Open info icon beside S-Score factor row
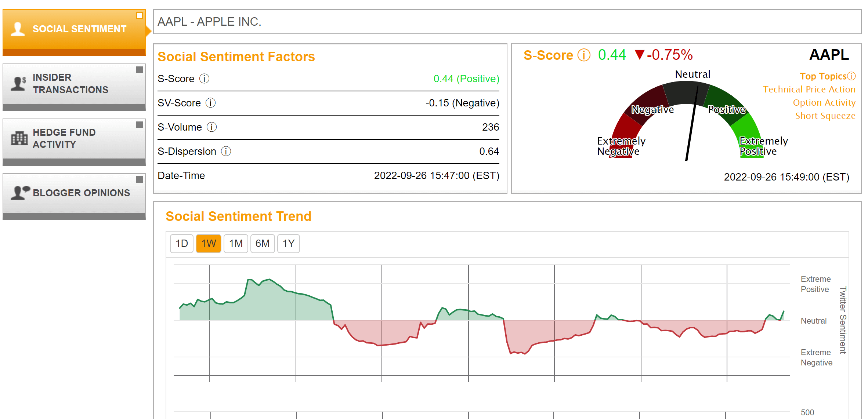 (x=204, y=79)
